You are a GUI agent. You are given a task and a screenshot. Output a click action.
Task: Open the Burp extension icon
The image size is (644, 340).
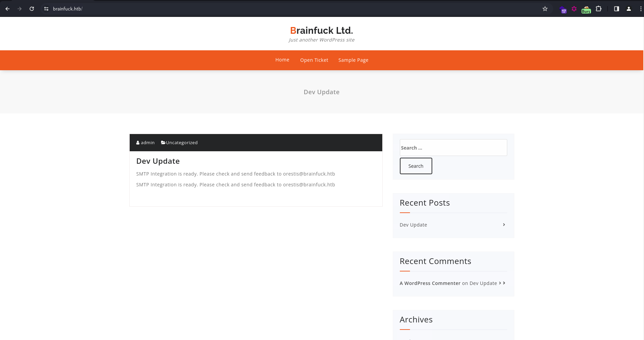(586, 9)
